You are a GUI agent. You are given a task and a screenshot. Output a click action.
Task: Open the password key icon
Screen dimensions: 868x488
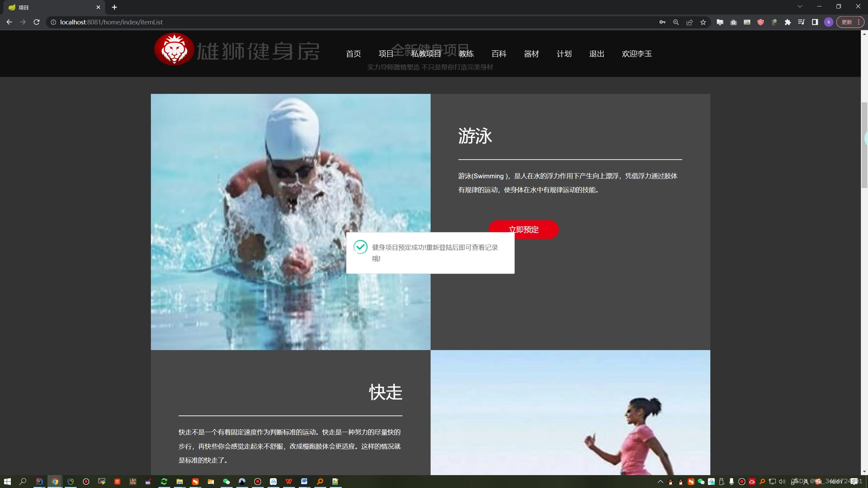pyautogui.click(x=662, y=22)
